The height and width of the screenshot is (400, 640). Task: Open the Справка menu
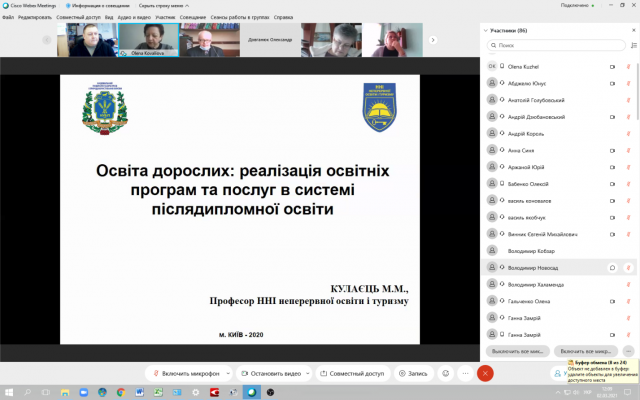(284, 17)
